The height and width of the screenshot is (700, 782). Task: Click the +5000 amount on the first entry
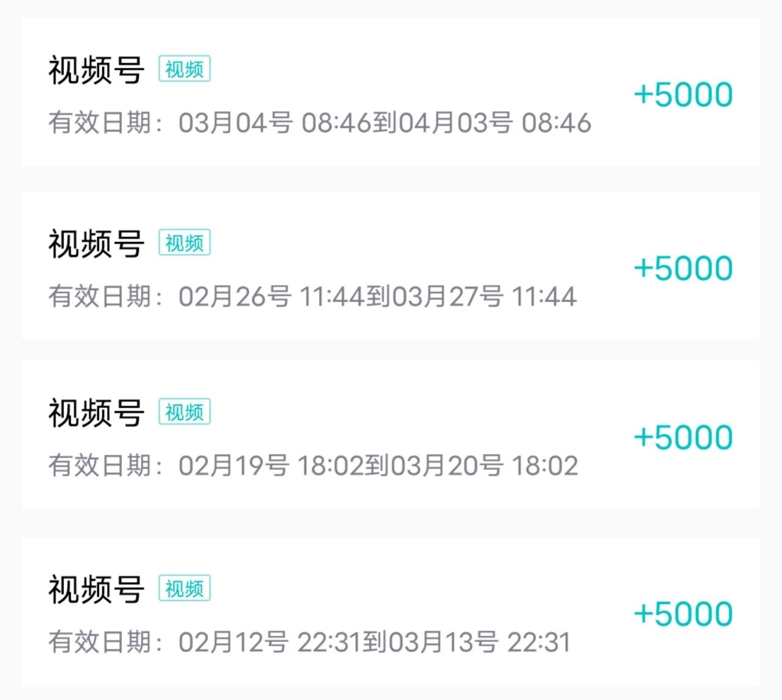click(x=684, y=95)
